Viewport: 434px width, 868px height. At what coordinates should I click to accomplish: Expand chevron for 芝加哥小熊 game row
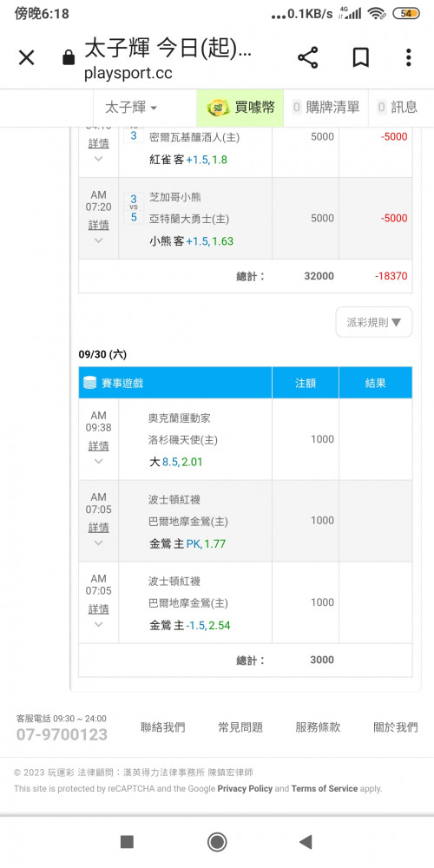(99, 240)
